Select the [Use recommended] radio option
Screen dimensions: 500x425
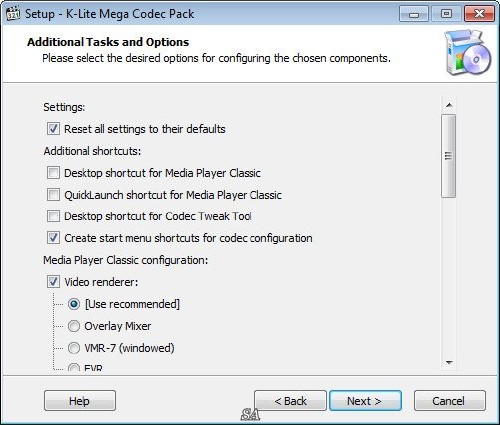coord(74,304)
